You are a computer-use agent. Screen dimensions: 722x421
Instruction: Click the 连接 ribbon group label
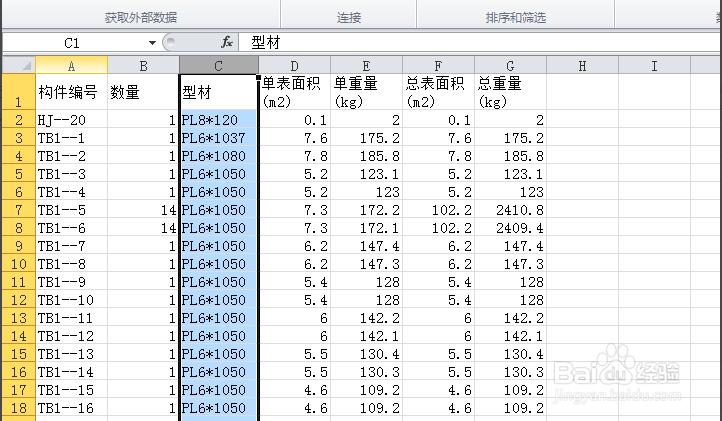pyautogui.click(x=349, y=18)
